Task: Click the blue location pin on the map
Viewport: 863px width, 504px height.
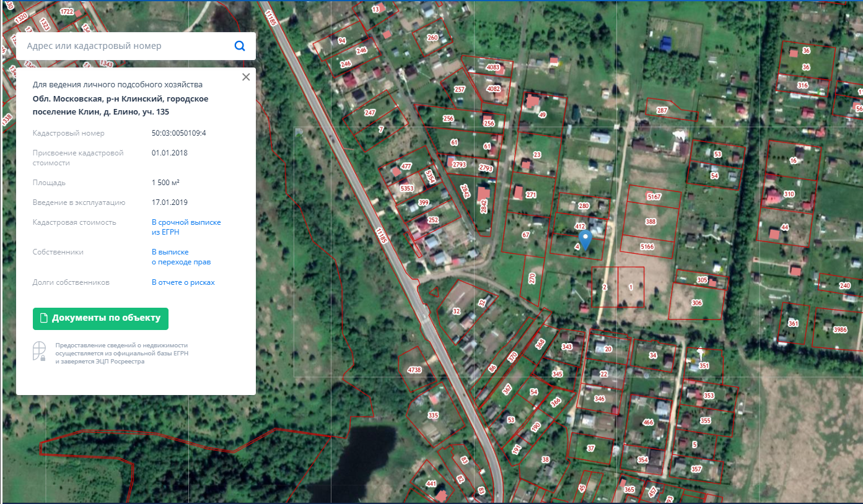Action: (x=585, y=240)
